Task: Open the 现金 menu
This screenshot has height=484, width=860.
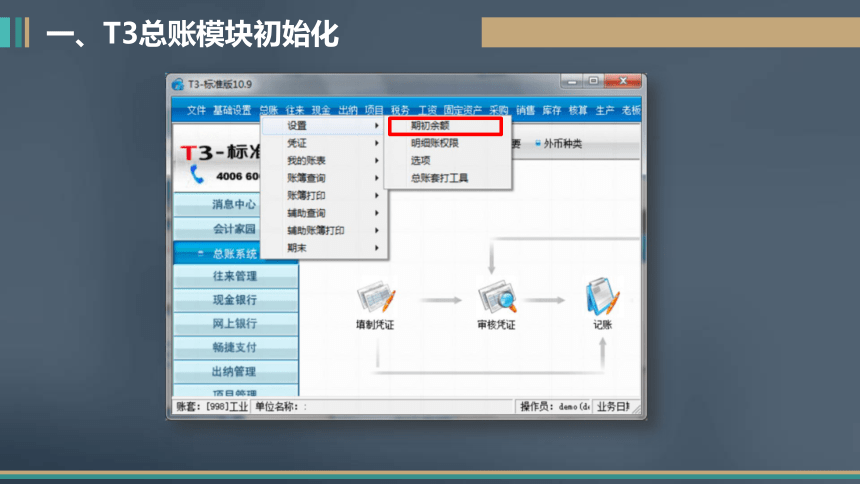Action: 321,110
